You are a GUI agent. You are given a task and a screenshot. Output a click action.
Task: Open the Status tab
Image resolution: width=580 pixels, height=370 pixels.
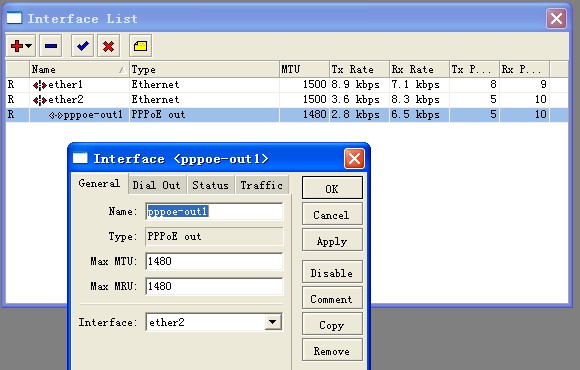tap(210, 185)
